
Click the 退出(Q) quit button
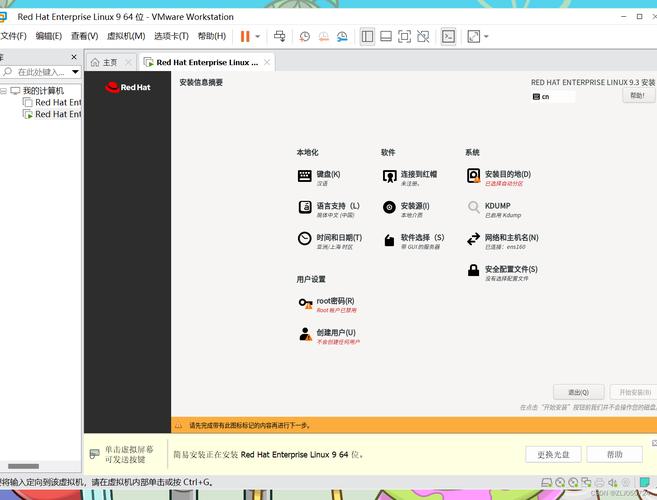click(579, 392)
